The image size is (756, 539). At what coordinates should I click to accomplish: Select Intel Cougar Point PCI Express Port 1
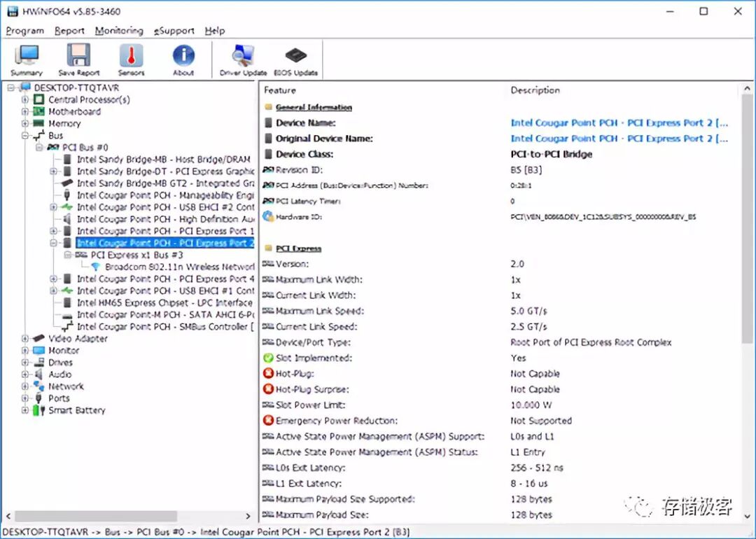pyautogui.click(x=165, y=231)
